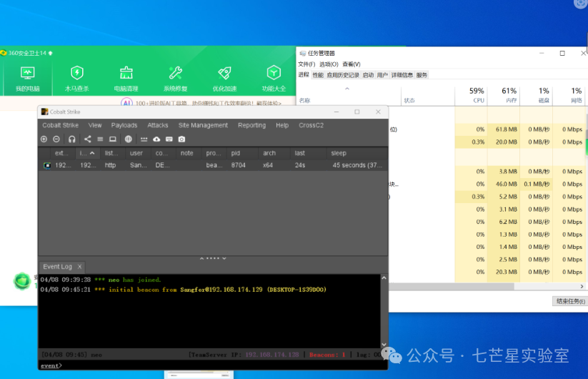Sort Task Manager by 59% CPU column
588x379 pixels.
pos(472,95)
